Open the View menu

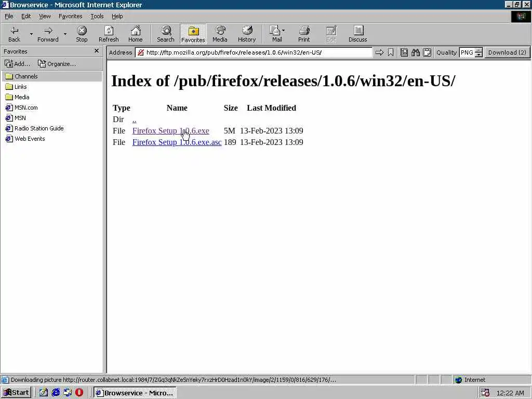45,16
